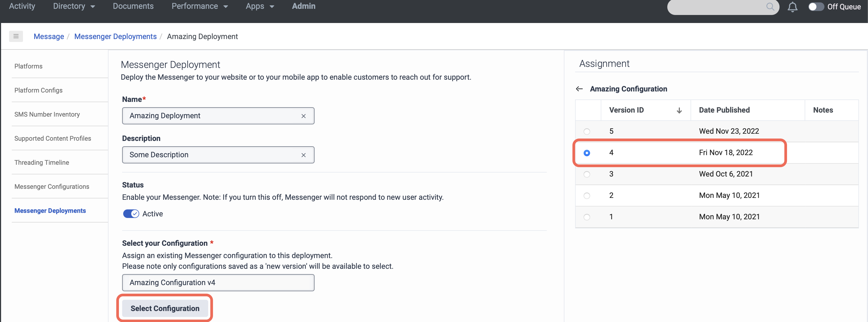The width and height of the screenshot is (868, 322).
Task: Clear the Description field with X icon
Action: pos(303,155)
